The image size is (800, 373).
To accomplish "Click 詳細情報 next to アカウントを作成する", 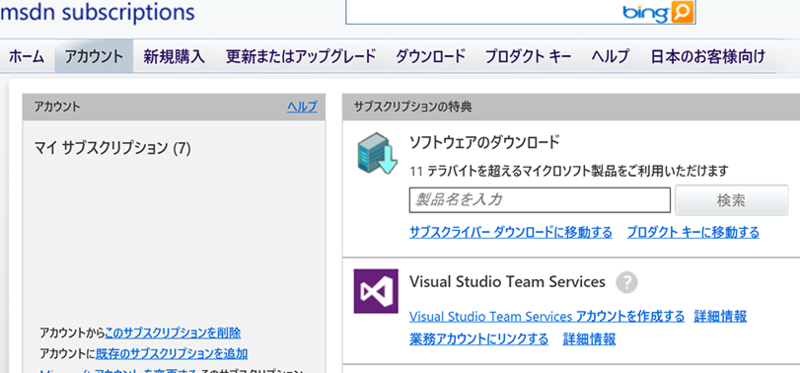I will [720, 316].
